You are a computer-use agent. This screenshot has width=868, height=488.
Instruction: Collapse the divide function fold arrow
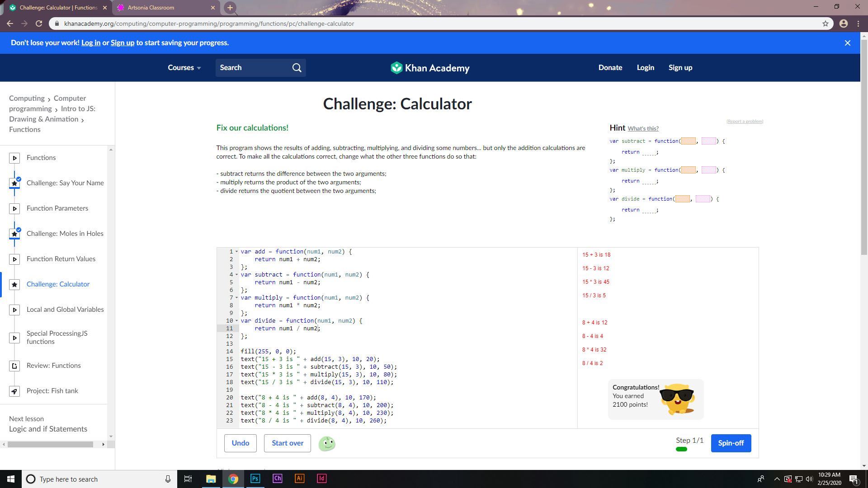pos(236,321)
